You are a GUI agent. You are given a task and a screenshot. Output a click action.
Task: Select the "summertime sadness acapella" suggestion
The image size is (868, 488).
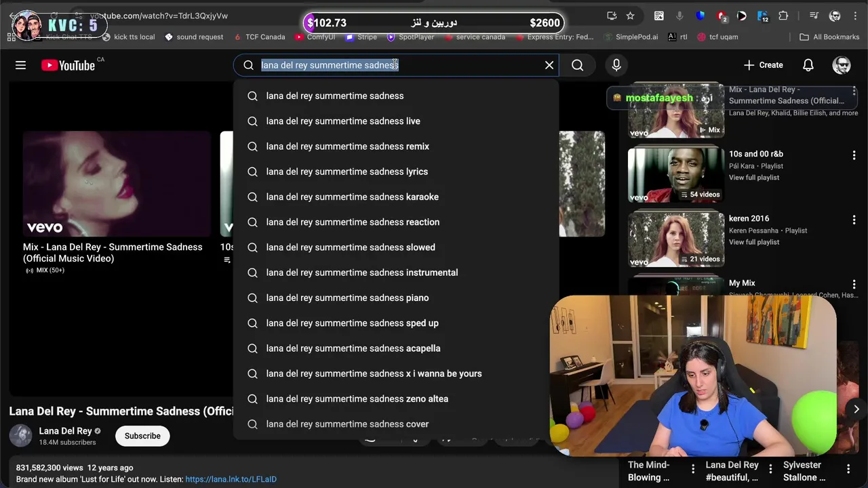[x=396, y=348]
